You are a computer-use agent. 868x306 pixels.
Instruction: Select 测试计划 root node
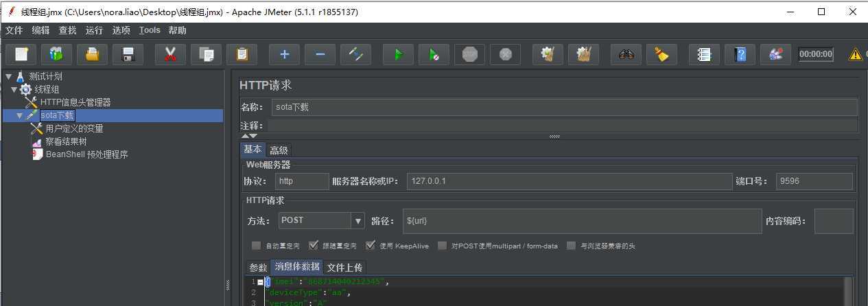coord(45,76)
